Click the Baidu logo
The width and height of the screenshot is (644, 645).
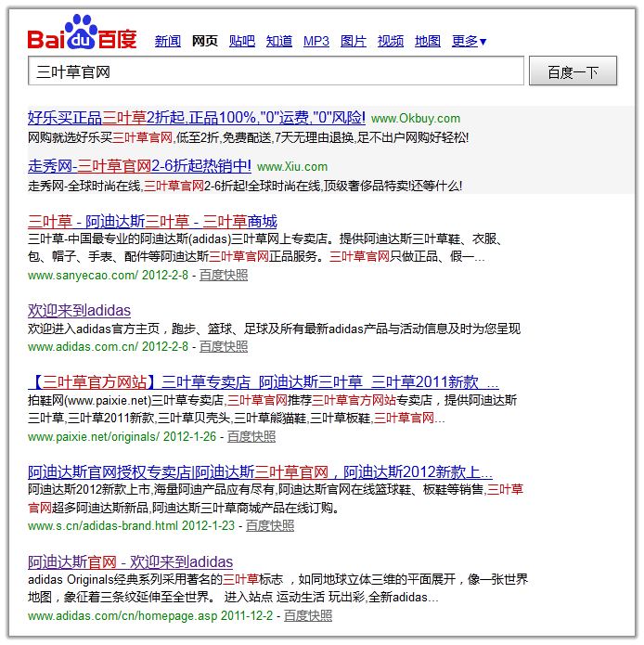point(82,32)
